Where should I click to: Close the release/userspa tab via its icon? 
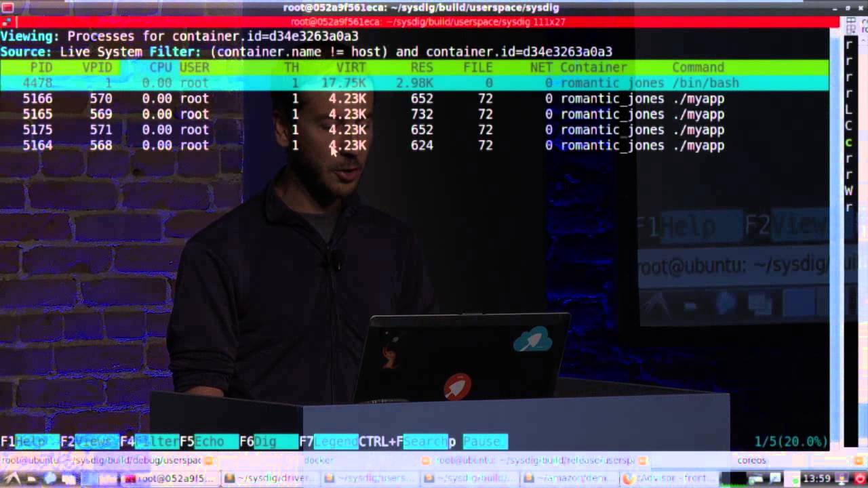(x=642, y=460)
